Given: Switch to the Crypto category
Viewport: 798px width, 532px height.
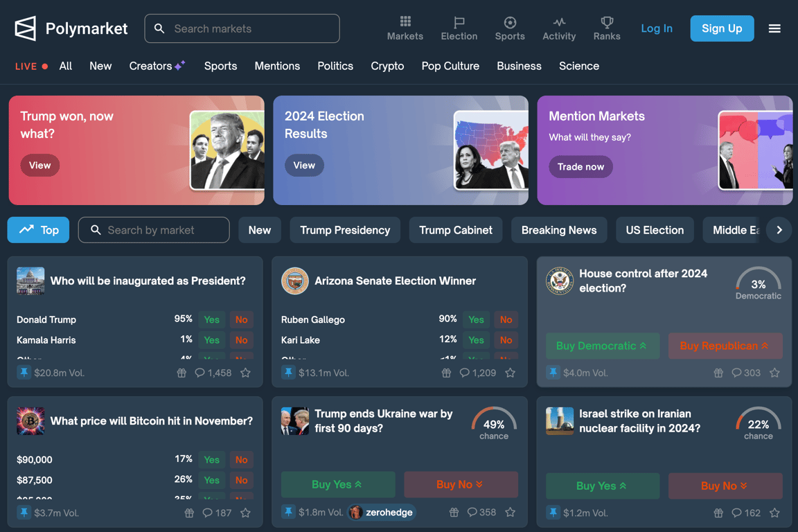Looking at the screenshot, I should point(387,66).
